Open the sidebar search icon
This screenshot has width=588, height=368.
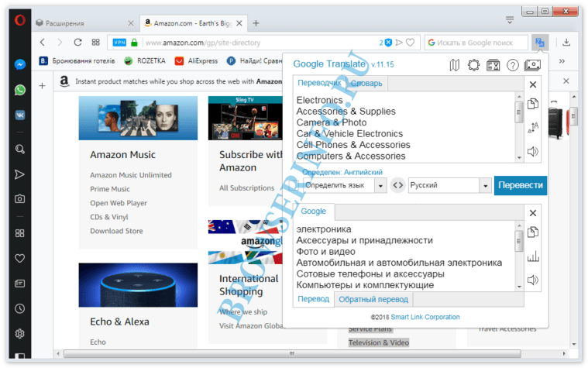tap(20, 150)
